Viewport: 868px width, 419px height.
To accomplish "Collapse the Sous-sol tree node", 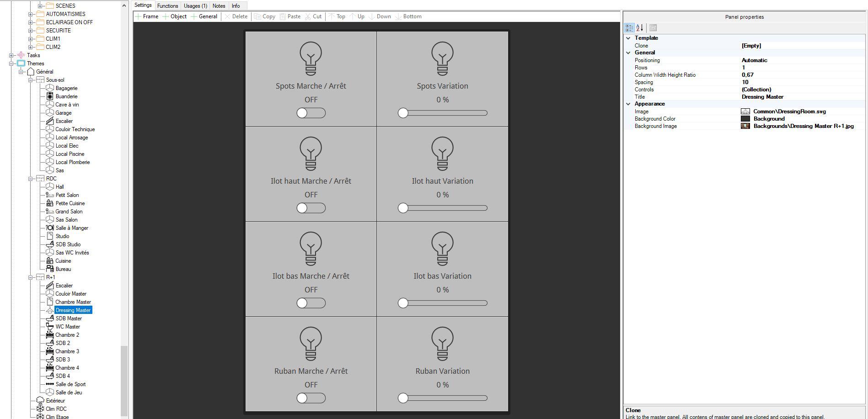I will coord(31,80).
